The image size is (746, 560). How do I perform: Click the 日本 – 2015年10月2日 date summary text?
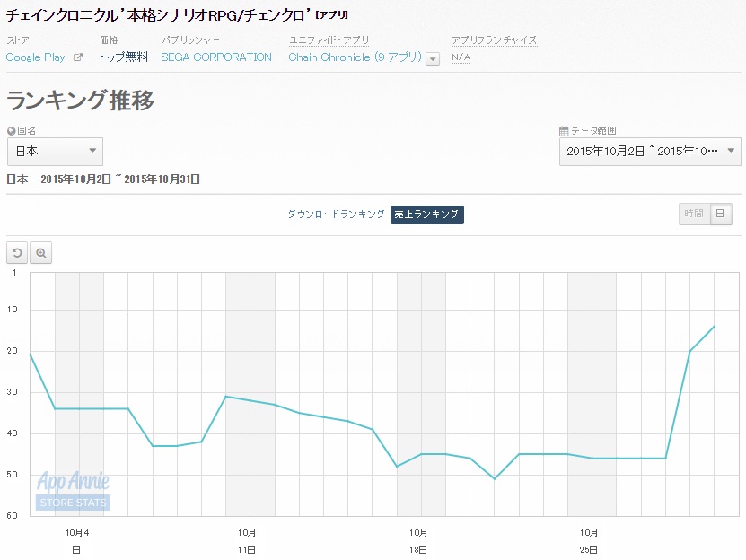103,179
